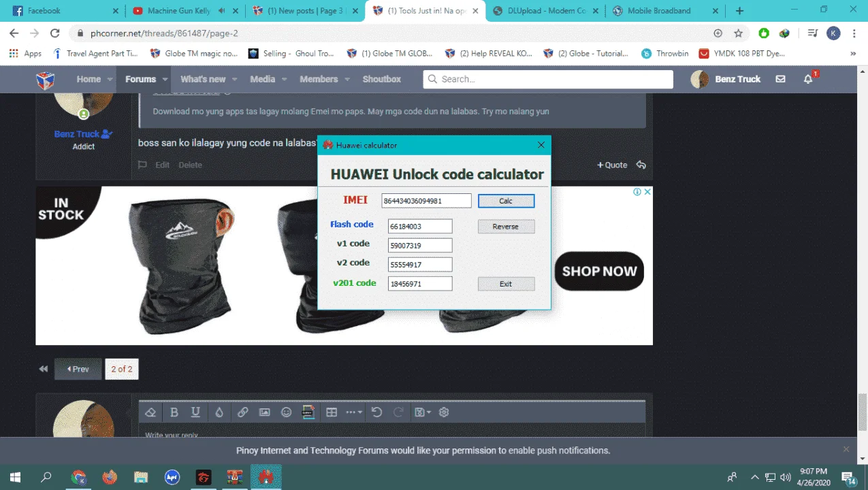Open File Explorer from taskbar

[141, 477]
